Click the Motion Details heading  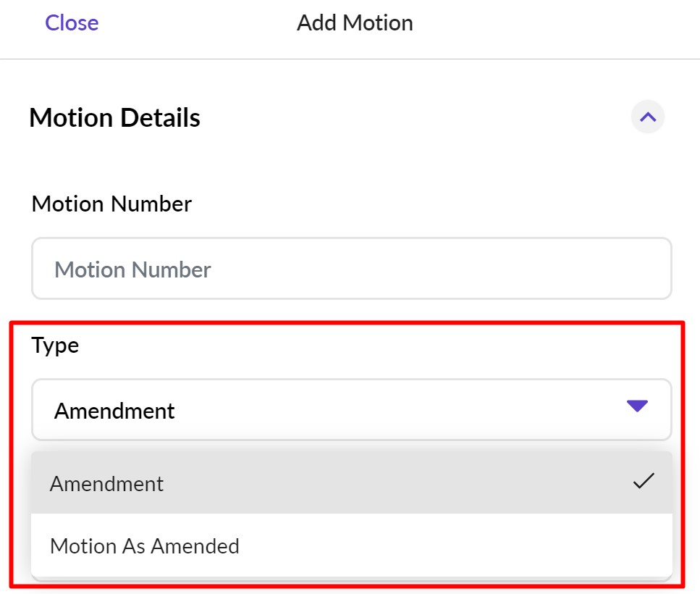(114, 117)
